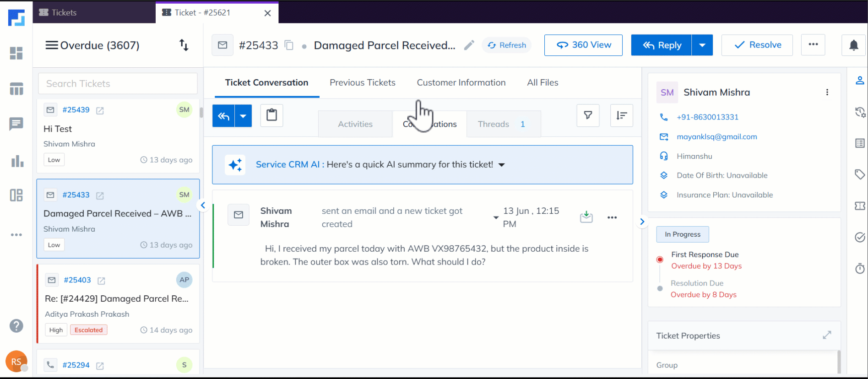Image resolution: width=868 pixels, height=379 pixels.
Task: Edit ticket subject with pencil icon
Action: (469, 45)
